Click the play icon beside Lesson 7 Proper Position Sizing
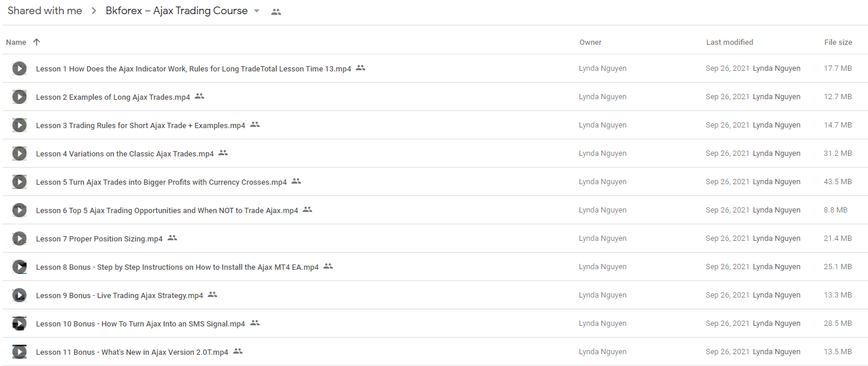 click(x=19, y=238)
